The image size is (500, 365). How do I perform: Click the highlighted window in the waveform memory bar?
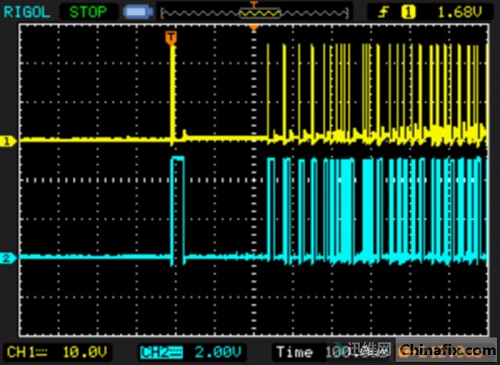tap(260, 13)
